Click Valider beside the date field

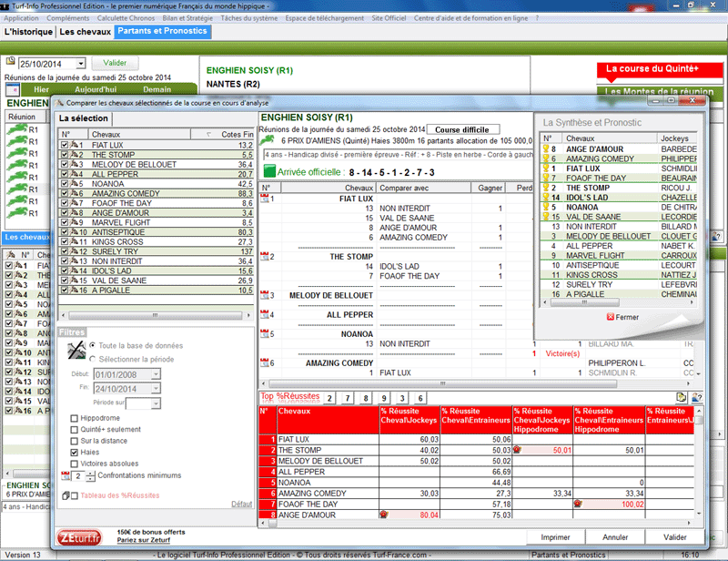pyautogui.click(x=115, y=63)
